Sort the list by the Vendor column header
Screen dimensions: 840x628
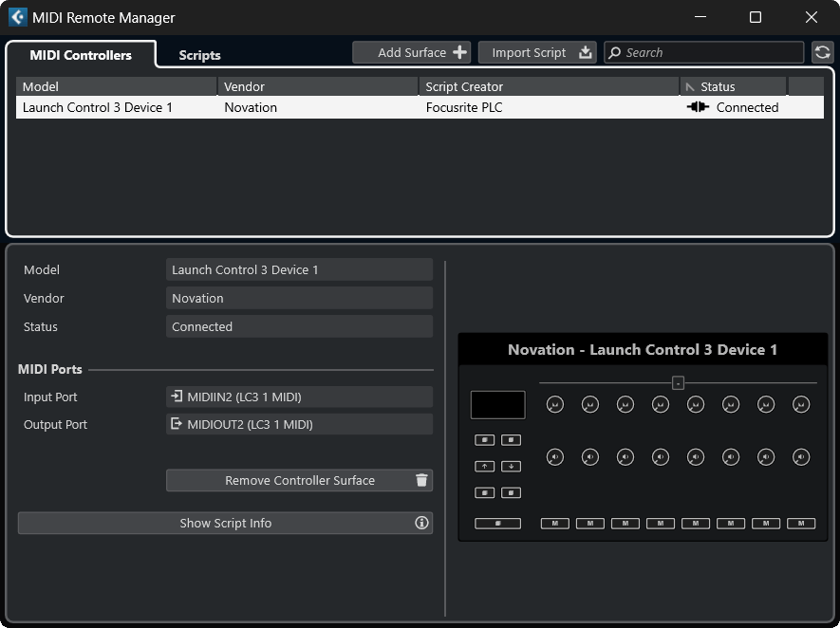318,86
